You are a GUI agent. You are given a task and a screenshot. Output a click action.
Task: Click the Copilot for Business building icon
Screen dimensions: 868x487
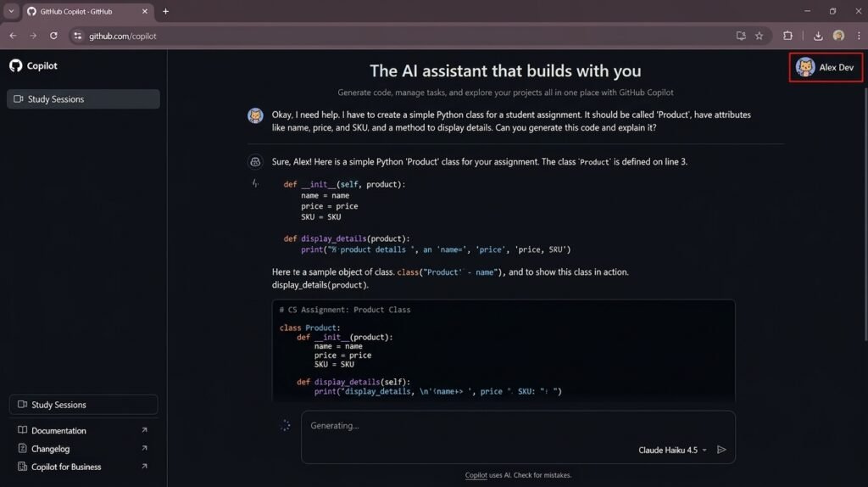pyautogui.click(x=22, y=467)
